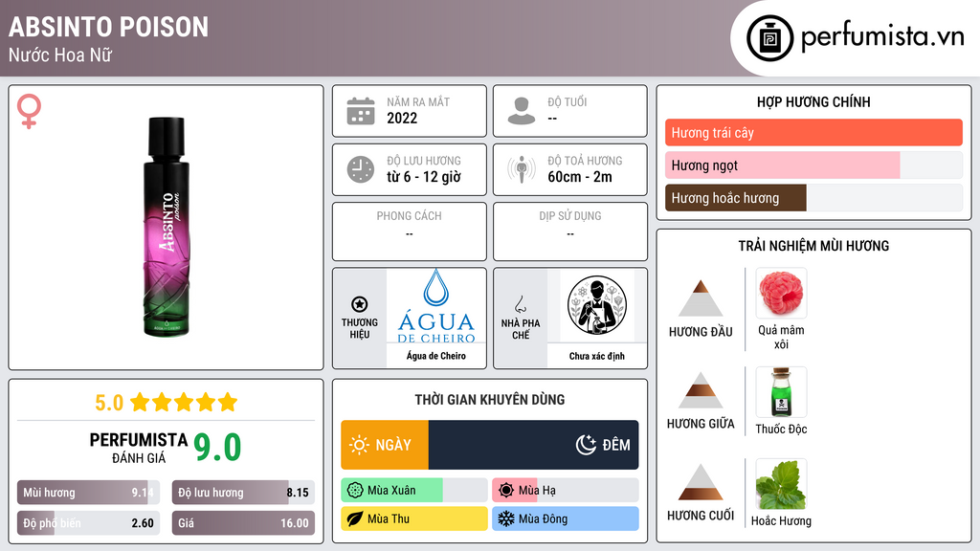This screenshot has width=980, height=551.
Task: Click the longevity value từ 6 - 12 giờ
Action: tap(424, 177)
